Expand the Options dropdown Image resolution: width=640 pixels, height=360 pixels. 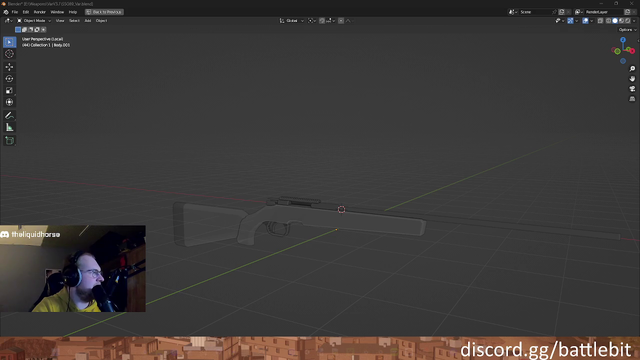627,30
